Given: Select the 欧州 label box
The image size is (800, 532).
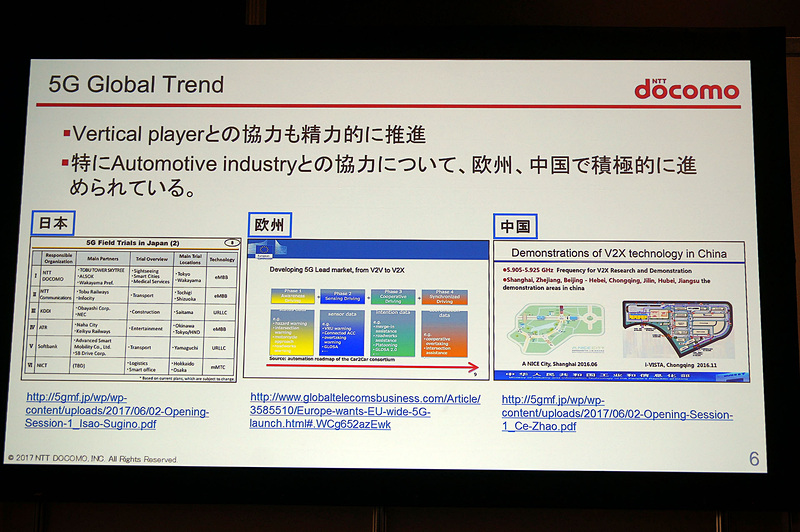Looking at the screenshot, I should (x=270, y=225).
